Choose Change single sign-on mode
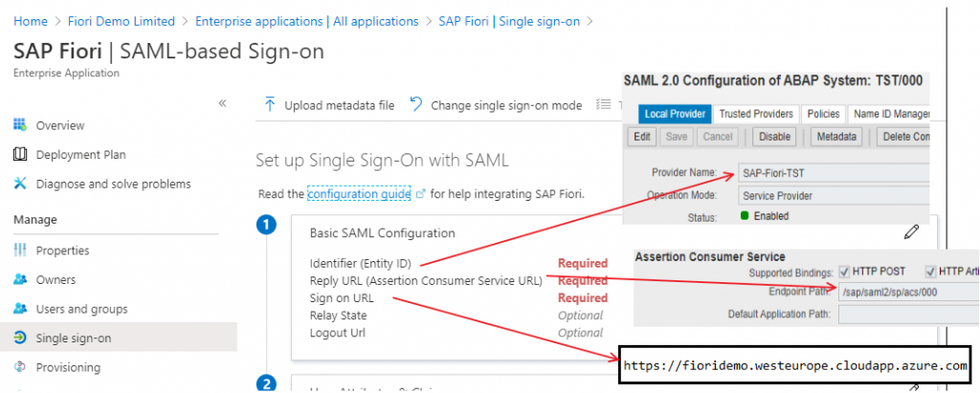This screenshot has height=393, width=980. click(506, 105)
